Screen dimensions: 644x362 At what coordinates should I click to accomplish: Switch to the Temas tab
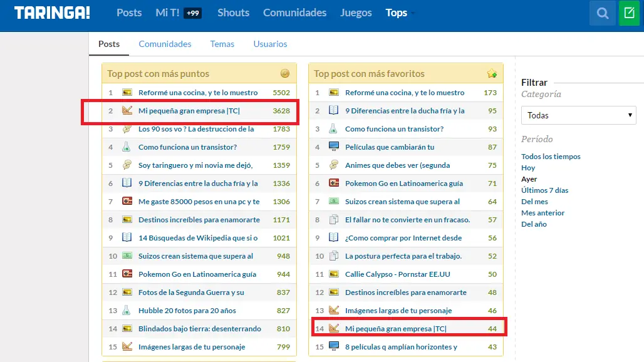pos(222,44)
